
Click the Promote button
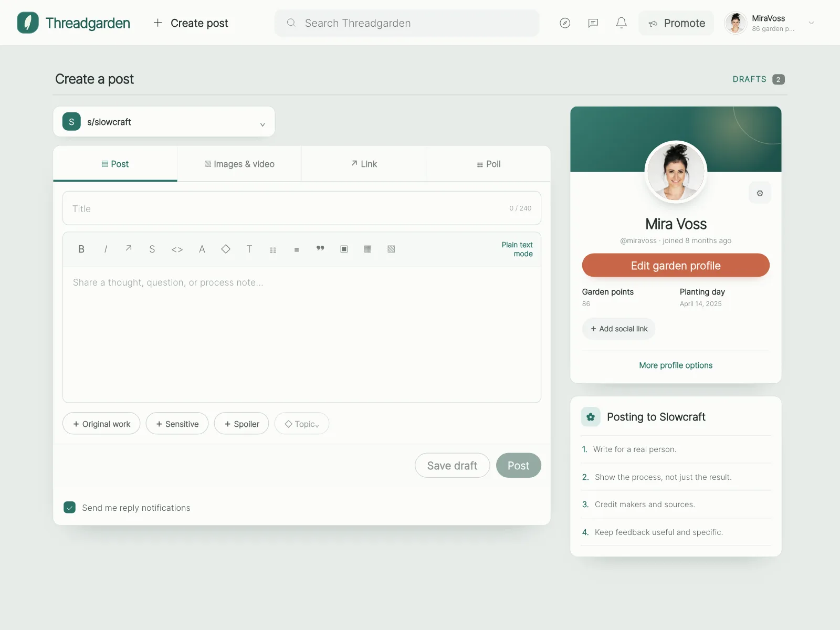pyautogui.click(x=676, y=23)
